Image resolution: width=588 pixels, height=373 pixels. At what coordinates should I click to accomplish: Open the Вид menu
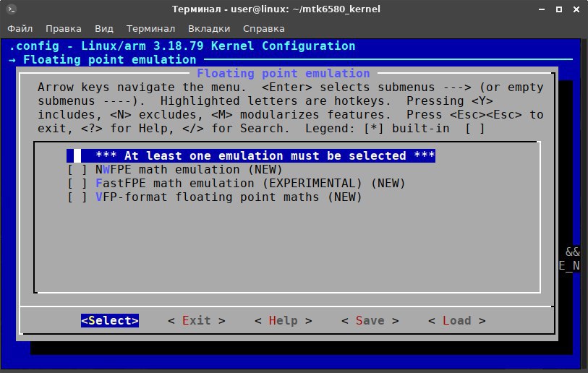pos(104,29)
